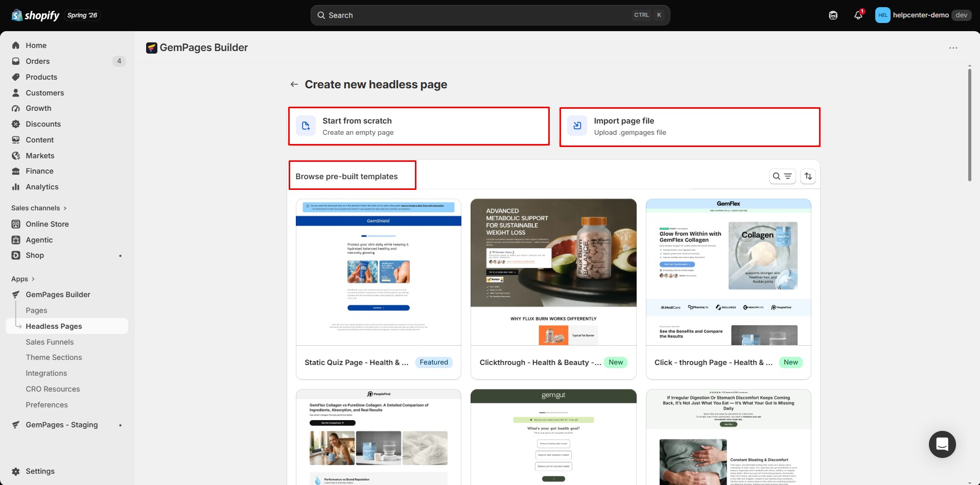Expand the Apps section
The width and height of the screenshot is (980, 485).
click(x=23, y=279)
